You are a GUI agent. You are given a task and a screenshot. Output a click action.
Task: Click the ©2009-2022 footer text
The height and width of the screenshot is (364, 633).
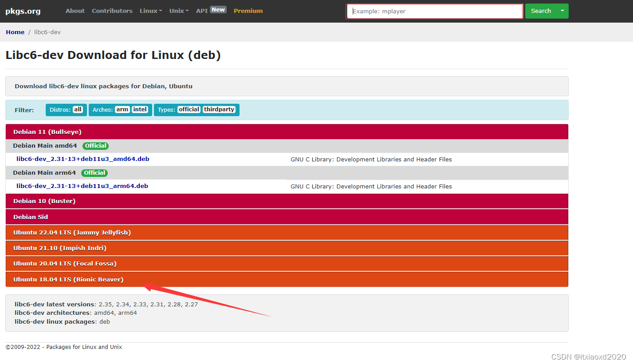point(64,347)
